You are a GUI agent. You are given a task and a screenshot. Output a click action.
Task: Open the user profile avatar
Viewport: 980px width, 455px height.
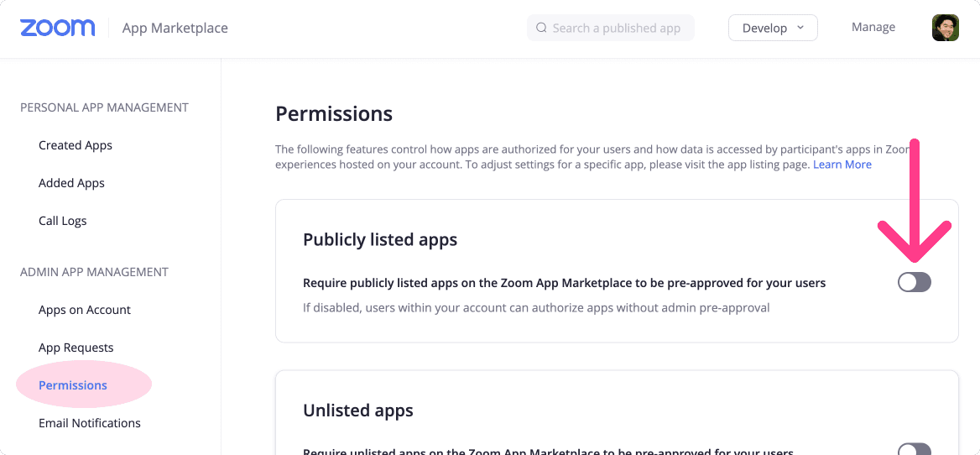click(x=946, y=29)
